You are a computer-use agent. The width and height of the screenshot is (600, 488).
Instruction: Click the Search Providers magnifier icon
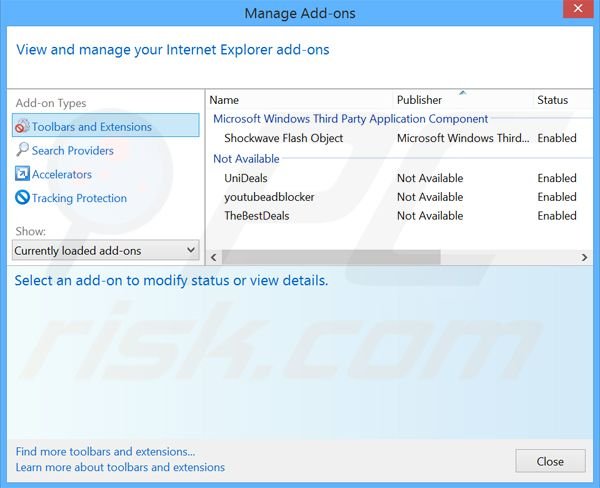click(22, 150)
